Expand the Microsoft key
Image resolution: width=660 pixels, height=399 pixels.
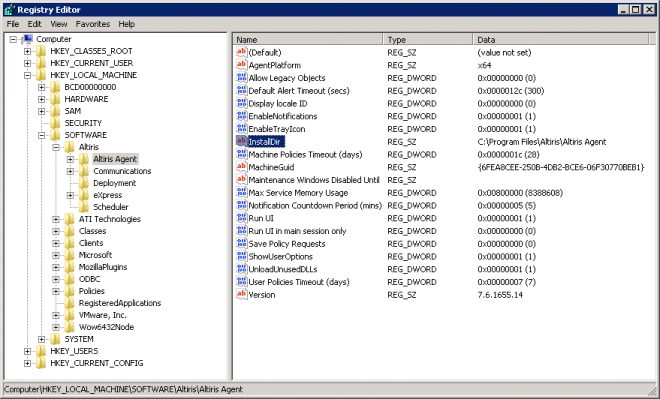point(56,255)
